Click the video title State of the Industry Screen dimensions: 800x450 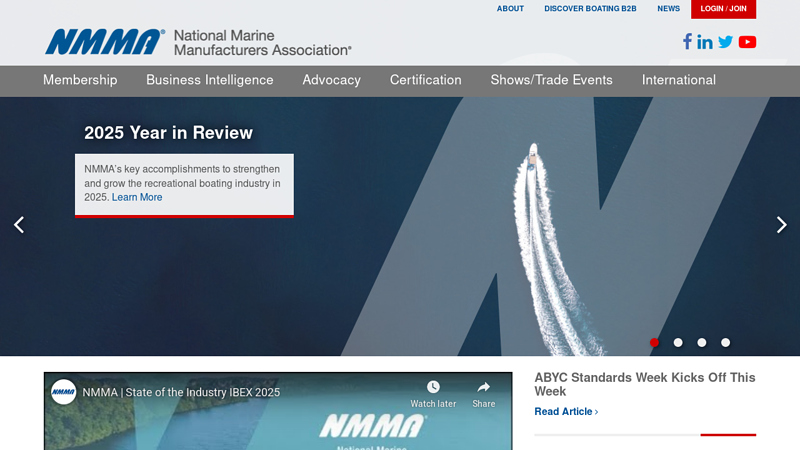click(x=181, y=392)
